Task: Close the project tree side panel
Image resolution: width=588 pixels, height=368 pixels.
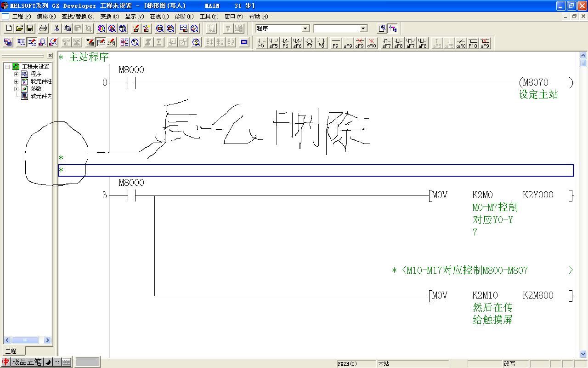Action: tap(50, 56)
